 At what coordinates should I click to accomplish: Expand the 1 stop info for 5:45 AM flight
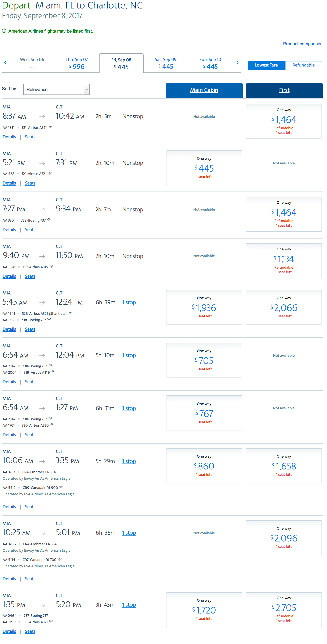129,303
